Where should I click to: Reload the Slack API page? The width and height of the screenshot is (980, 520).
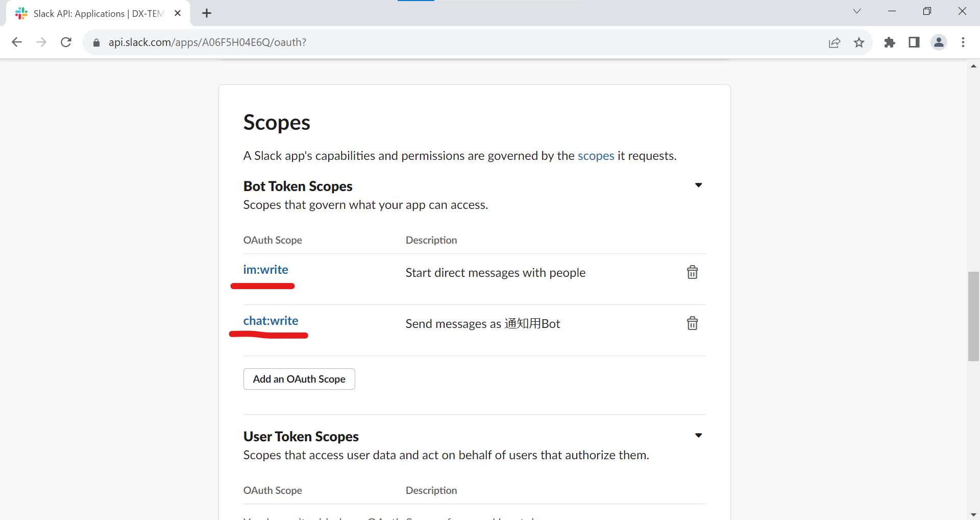[x=66, y=42]
